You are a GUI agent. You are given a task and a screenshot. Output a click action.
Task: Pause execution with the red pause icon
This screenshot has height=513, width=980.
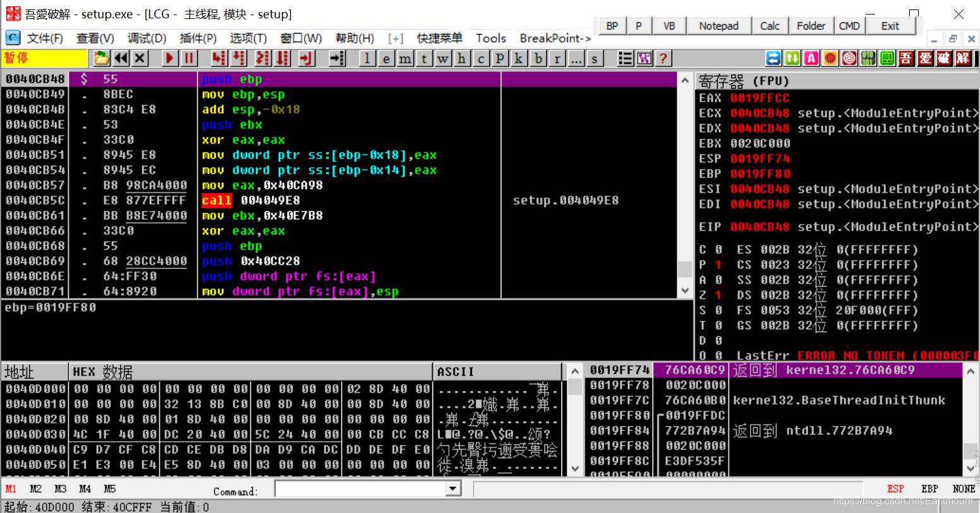click(188, 58)
